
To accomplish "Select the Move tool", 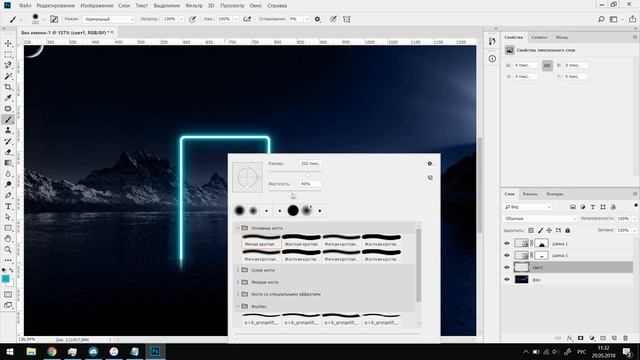I will 8,43.
